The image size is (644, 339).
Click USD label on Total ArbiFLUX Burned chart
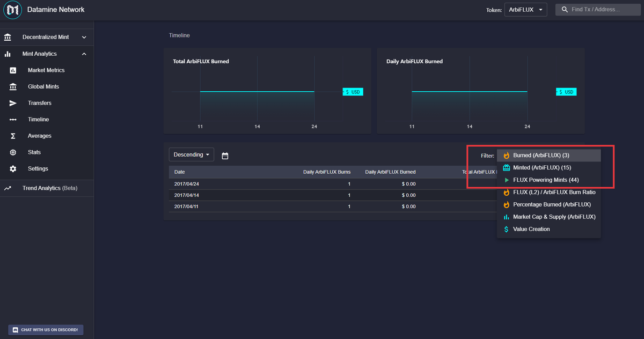tap(353, 92)
